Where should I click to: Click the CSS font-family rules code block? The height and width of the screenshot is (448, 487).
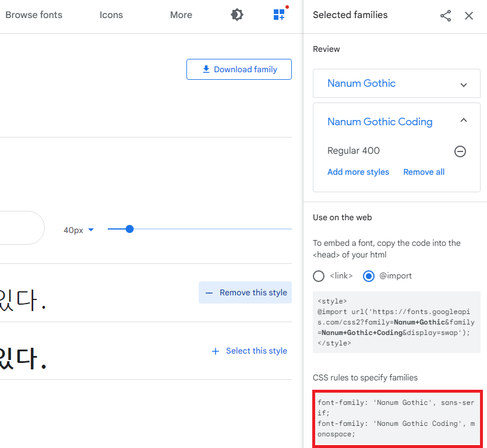point(397,418)
